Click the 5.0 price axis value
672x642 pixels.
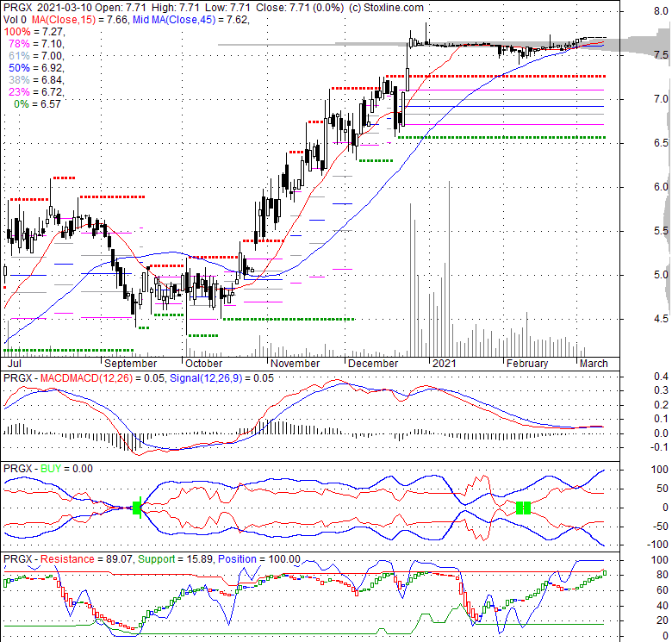click(x=661, y=275)
